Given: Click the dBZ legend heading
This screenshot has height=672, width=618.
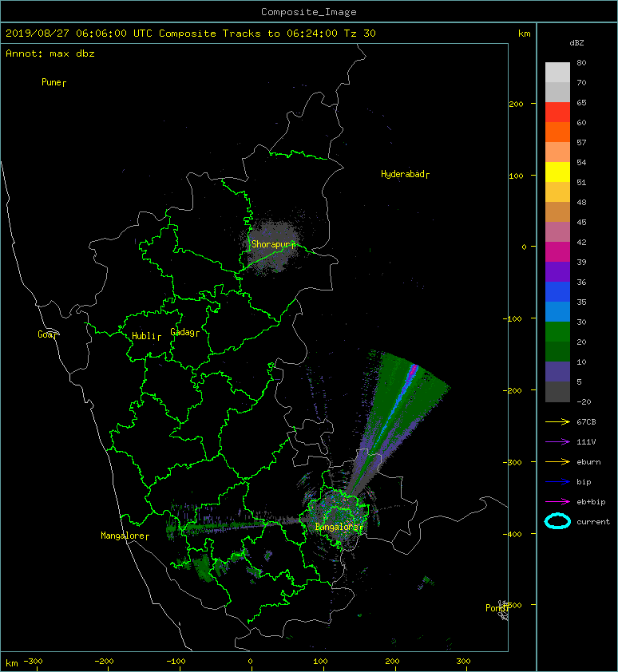Looking at the screenshot, I should pyautogui.click(x=576, y=43).
